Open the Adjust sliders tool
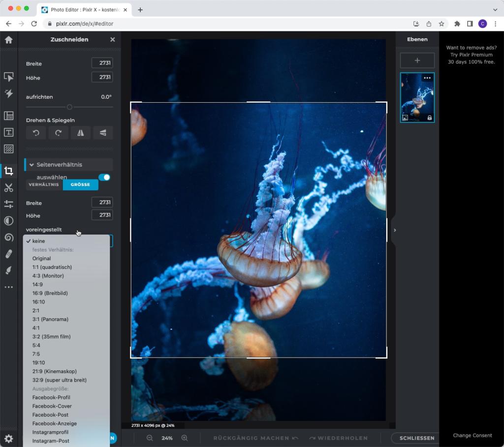504x447 pixels. click(x=8, y=204)
